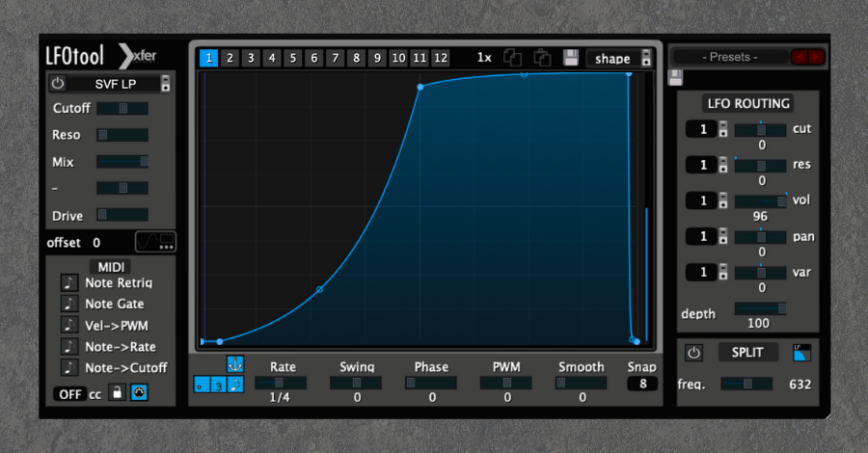Click the vol routing amount slider

coord(761,201)
